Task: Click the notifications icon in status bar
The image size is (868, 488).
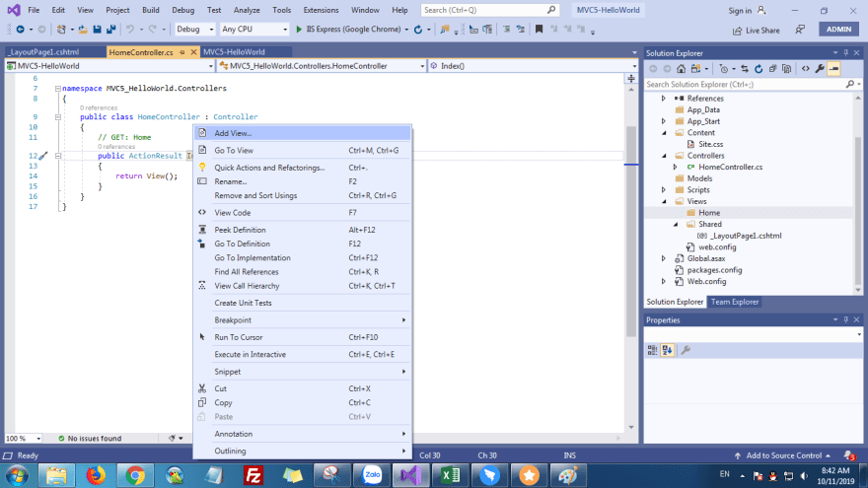Action: point(849,455)
